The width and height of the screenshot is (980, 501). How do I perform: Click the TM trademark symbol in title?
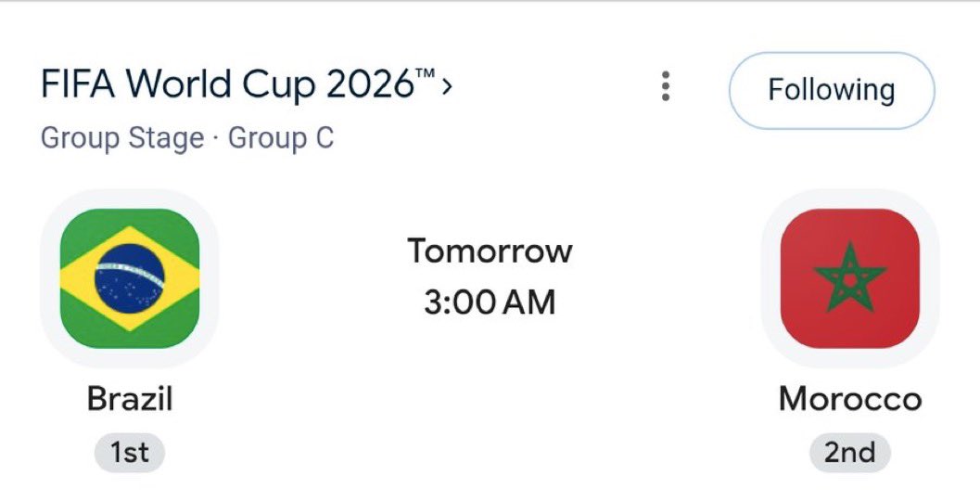click(x=425, y=74)
